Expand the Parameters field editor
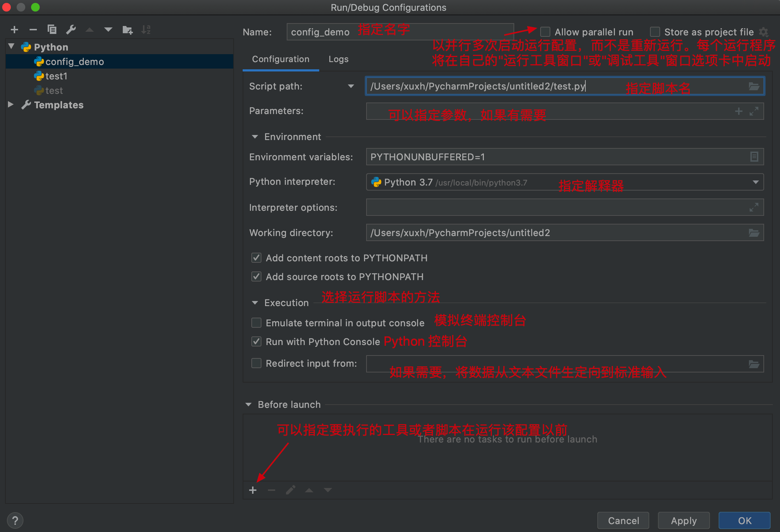Screen dimensions: 780x532 [x=754, y=111]
